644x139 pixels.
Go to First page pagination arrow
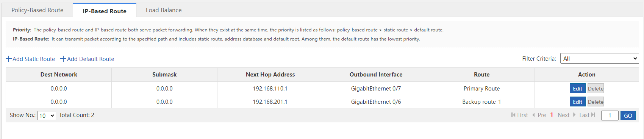(513, 115)
